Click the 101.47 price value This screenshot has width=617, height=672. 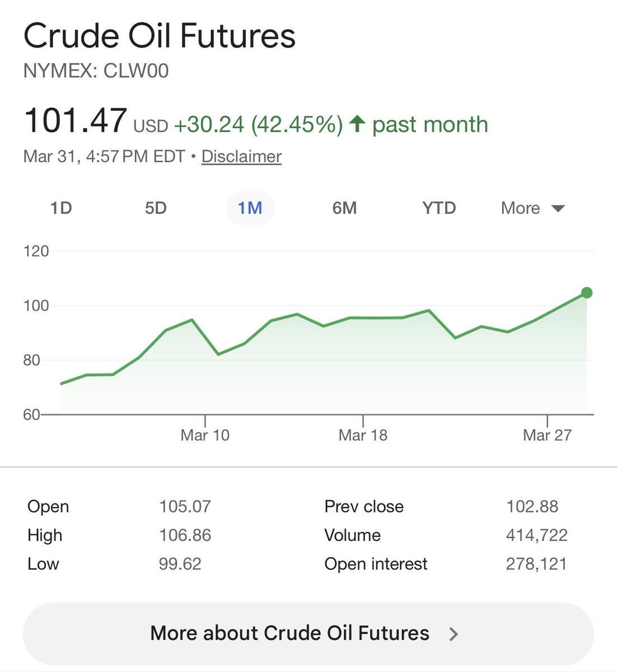click(x=76, y=122)
